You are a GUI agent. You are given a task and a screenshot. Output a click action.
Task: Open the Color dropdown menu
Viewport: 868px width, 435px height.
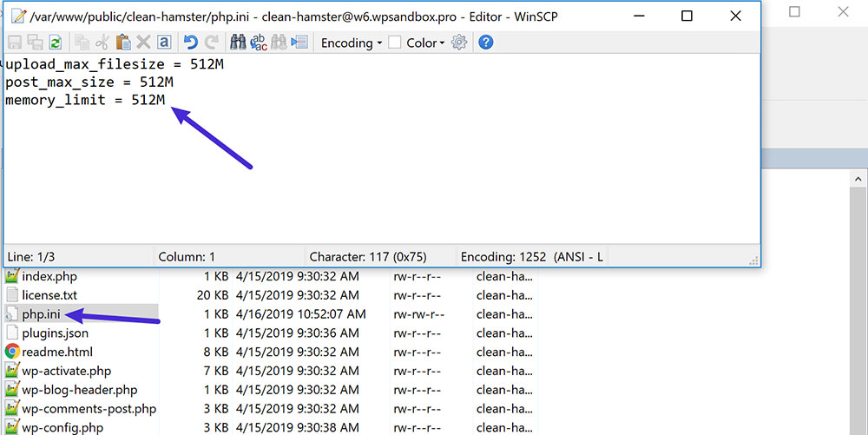pyautogui.click(x=425, y=43)
